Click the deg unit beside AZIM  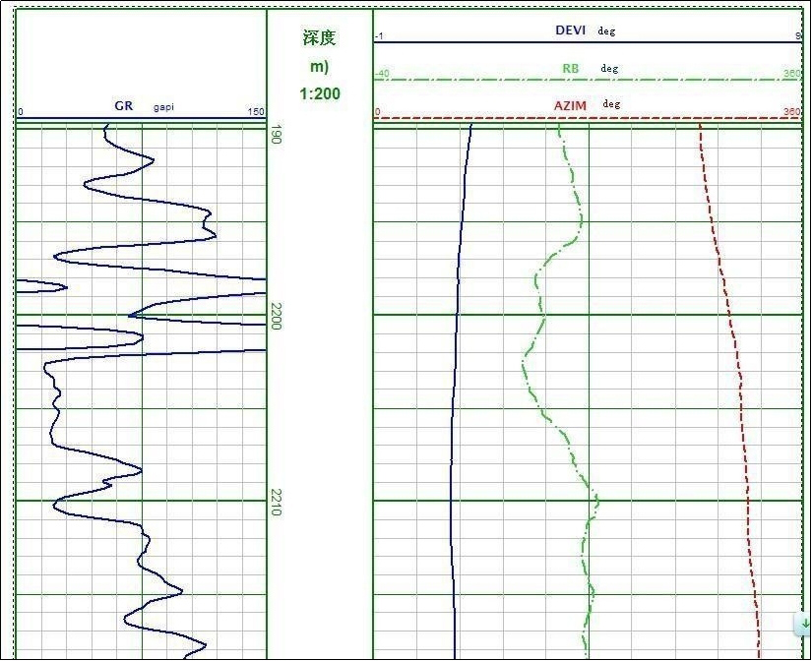tap(611, 104)
